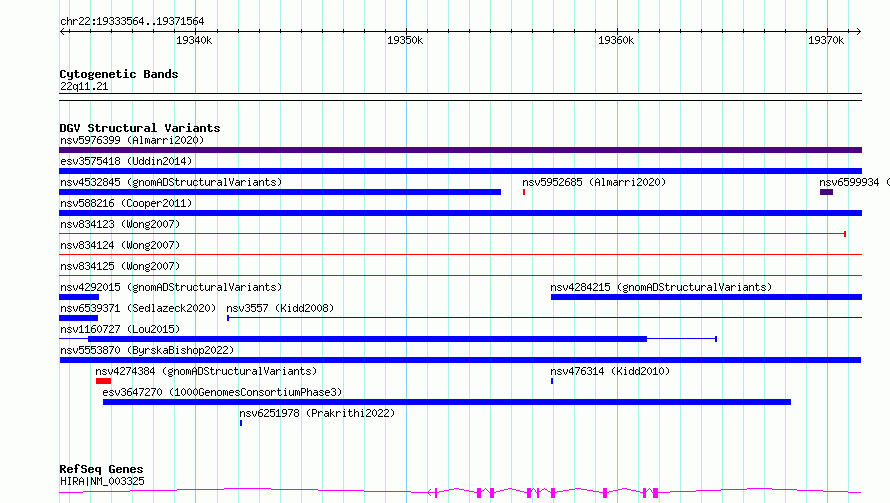Select nsv4292015 (gnomADStructuralVariants) label
The image size is (890, 503).
point(171,287)
